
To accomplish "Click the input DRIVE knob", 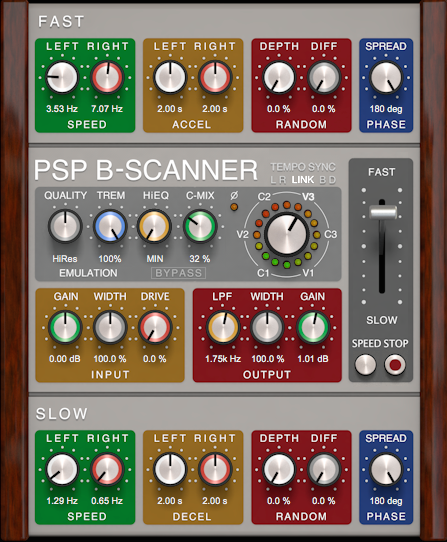I will click(x=155, y=327).
